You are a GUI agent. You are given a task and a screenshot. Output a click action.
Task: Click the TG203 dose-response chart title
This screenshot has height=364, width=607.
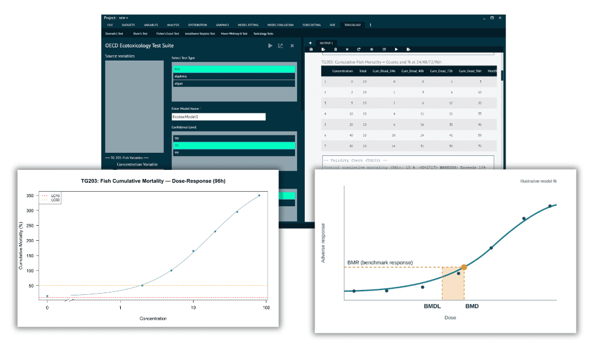coord(153,181)
